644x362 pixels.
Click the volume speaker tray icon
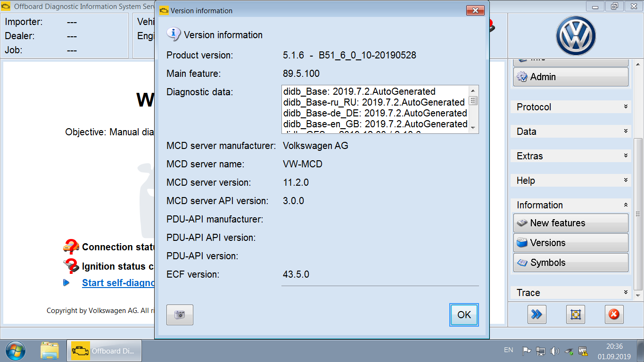pyautogui.click(x=555, y=351)
